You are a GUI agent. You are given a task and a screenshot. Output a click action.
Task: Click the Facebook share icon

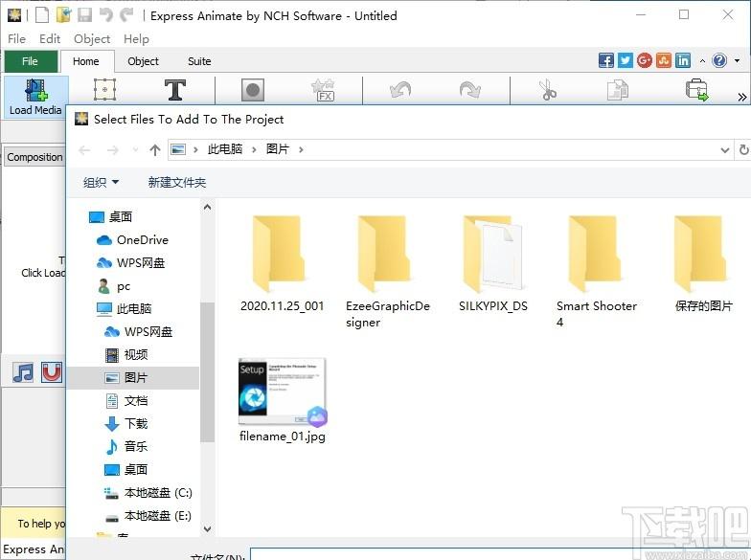[605, 60]
